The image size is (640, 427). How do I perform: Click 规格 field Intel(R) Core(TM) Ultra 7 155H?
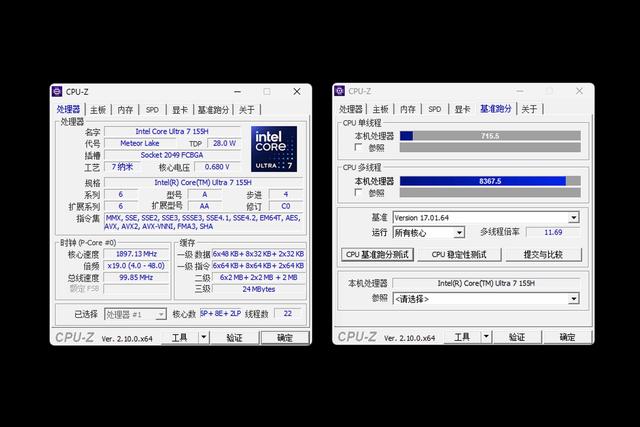(203, 182)
